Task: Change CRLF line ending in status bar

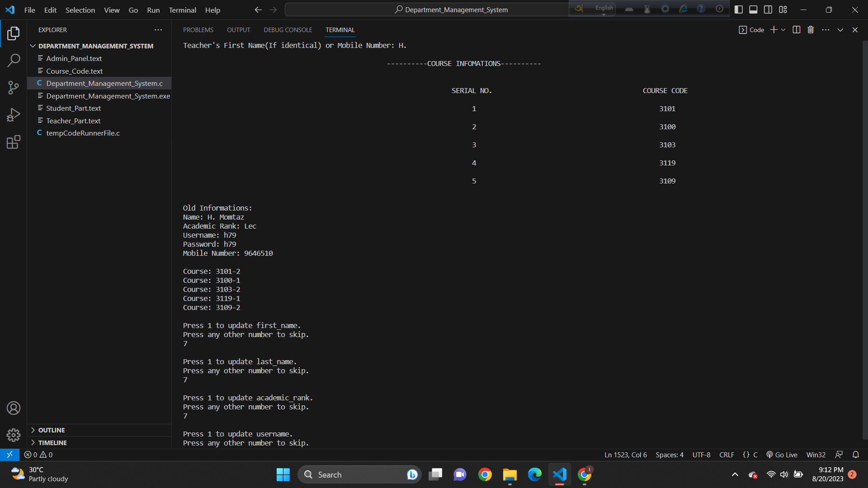Action: coord(726,455)
